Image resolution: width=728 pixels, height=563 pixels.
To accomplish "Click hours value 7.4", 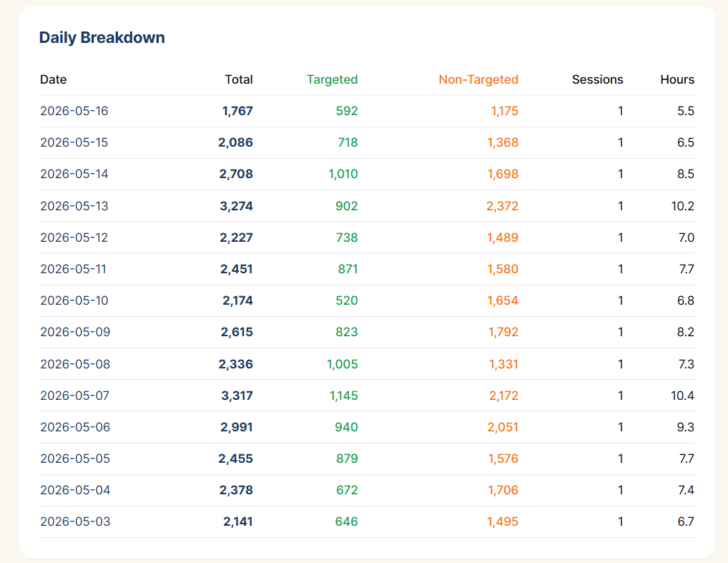I will click(687, 491).
